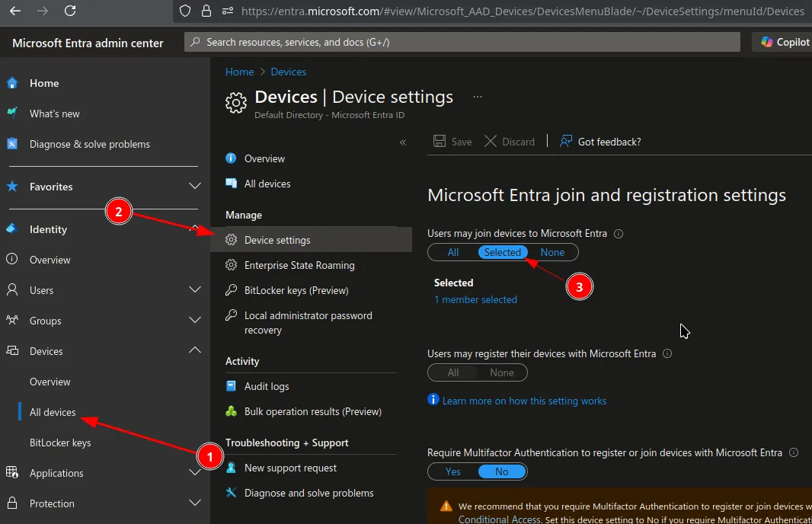Click the Conditional Access link in warning

point(499,519)
